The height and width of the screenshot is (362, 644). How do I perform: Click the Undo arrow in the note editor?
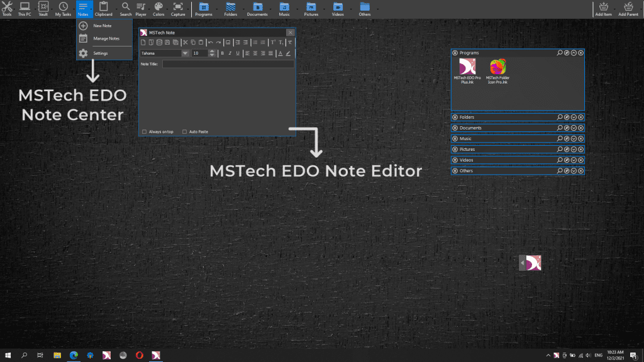click(210, 43)
